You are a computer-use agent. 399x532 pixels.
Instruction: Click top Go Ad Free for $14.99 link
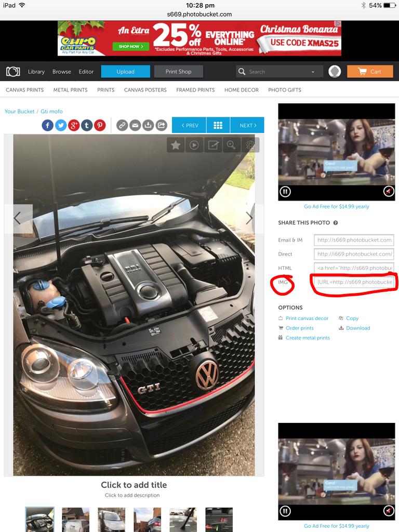tap(337, 206)
